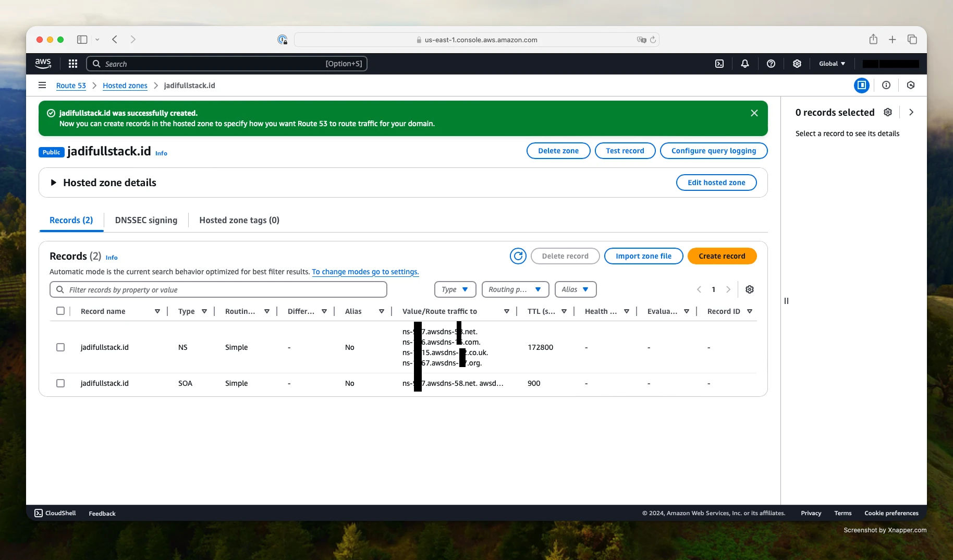
Task: Open Cookie preferences in footer
Action: click(891, 513)
